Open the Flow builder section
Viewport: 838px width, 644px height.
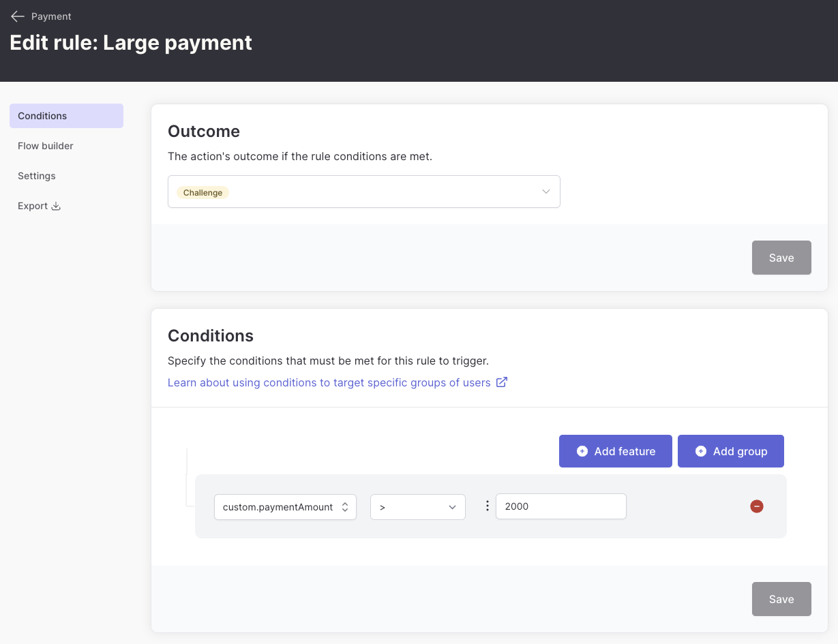click(46, 146)
